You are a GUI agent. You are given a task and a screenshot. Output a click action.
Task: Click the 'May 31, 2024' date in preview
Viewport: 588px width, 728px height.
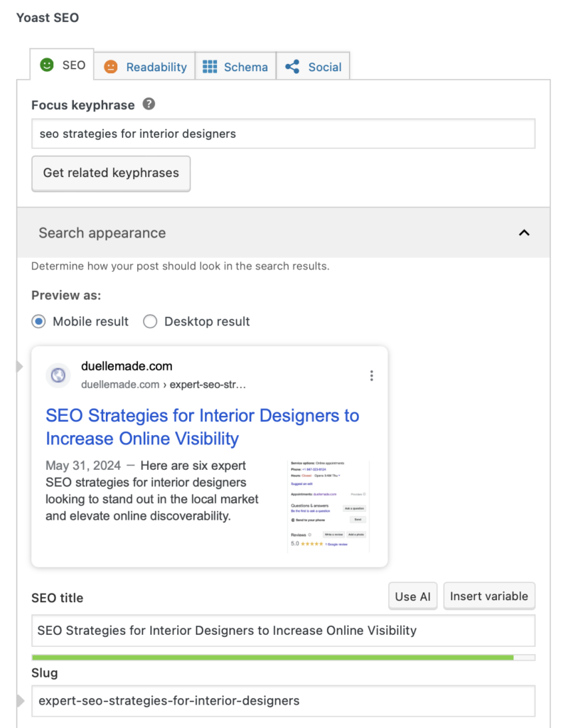[83, 465]
